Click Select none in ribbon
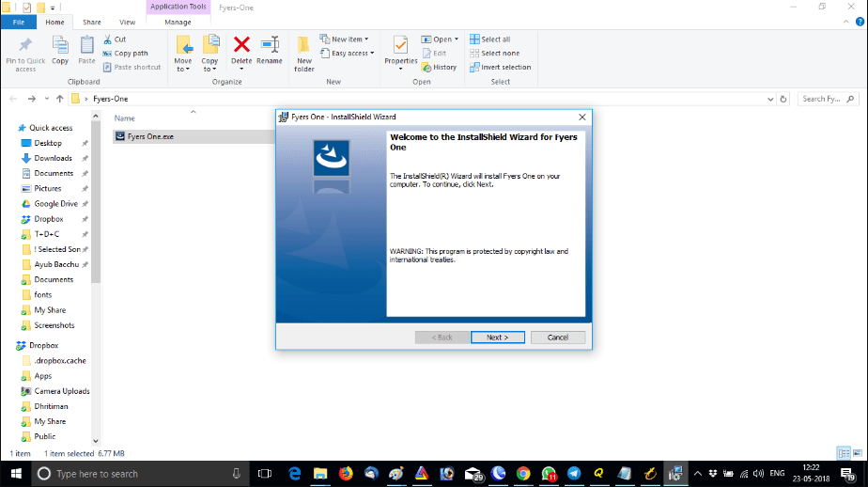This screenshot has height=487, width=868. tap(495, 54)
